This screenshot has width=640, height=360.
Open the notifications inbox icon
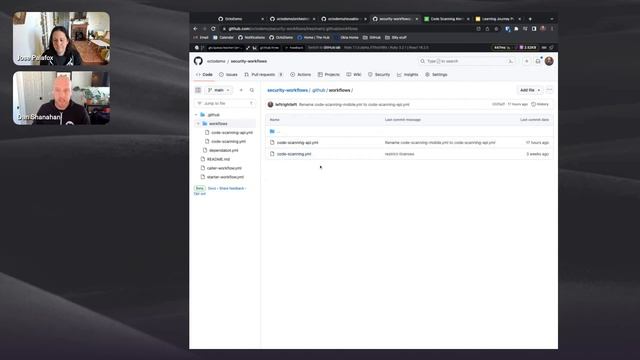538,61
